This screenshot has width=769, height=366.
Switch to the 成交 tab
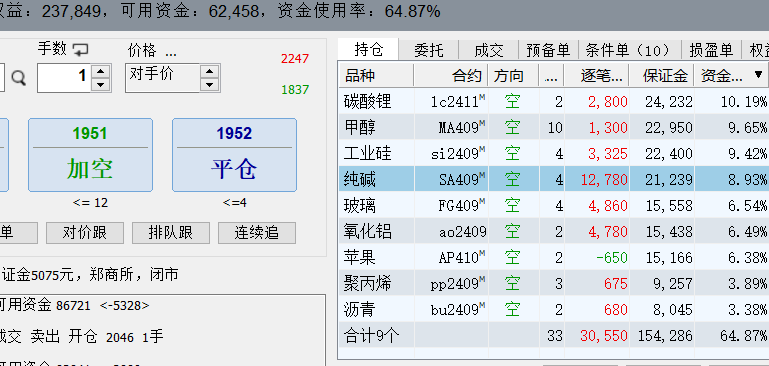coord(488,50)
